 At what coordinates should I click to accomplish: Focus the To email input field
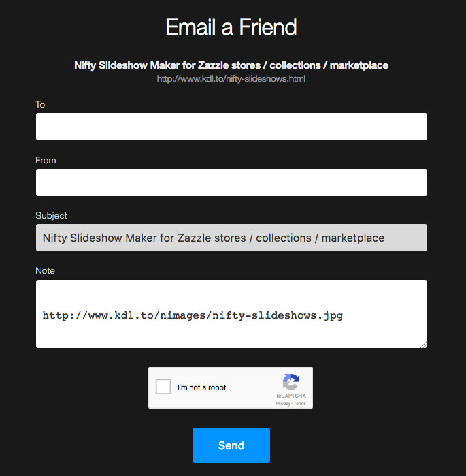click(231, 127)
